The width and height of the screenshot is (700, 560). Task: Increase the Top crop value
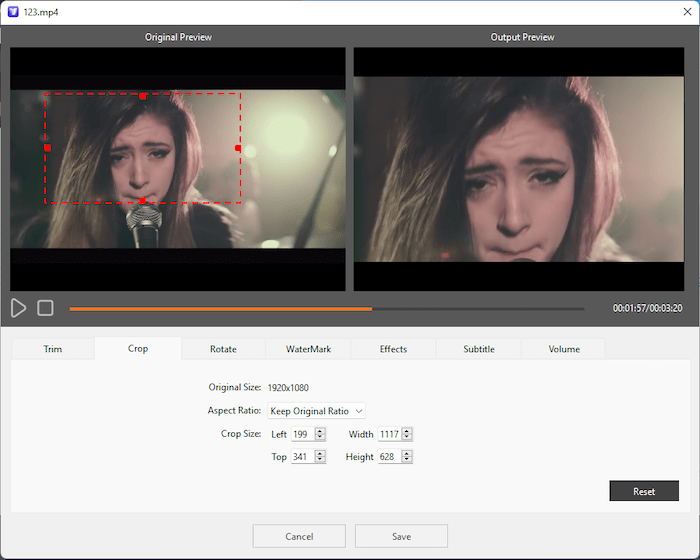coord(320,453)
